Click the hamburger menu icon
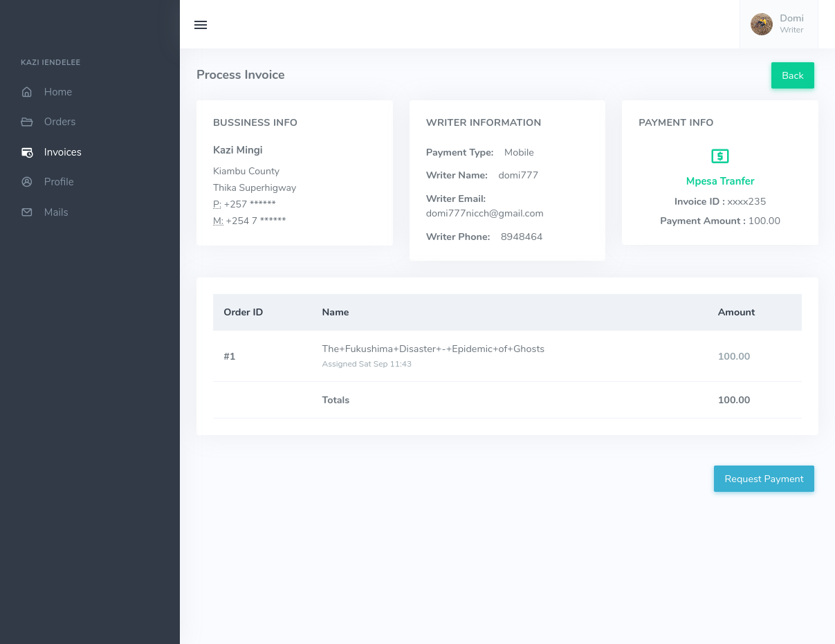835x644 pixels. click(201, 25)
